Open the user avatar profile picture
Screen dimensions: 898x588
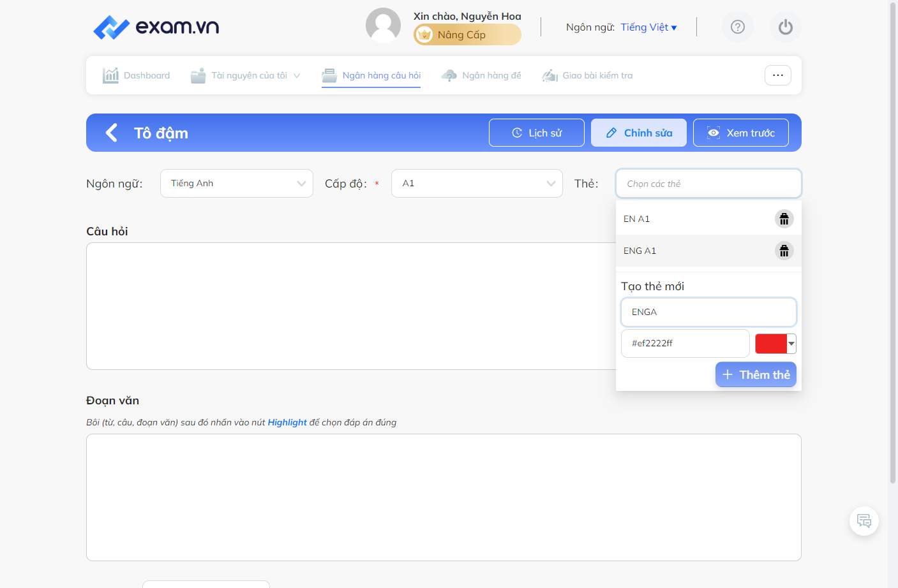(383, 26)
